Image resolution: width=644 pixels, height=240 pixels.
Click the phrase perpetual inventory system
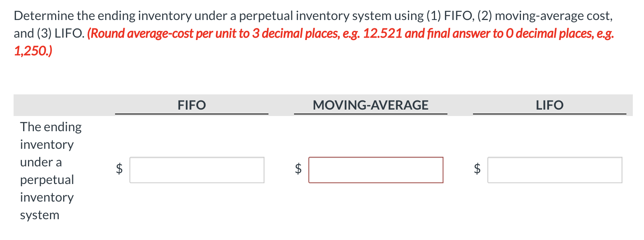pyautogui.click(x=47, y=197)
